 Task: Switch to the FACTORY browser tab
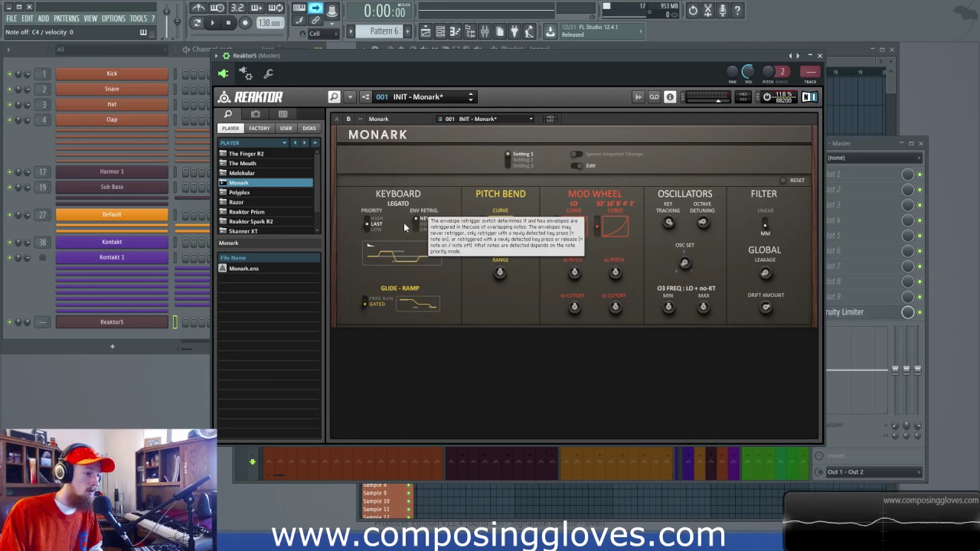pyautogui.click(x=259, y=129)
